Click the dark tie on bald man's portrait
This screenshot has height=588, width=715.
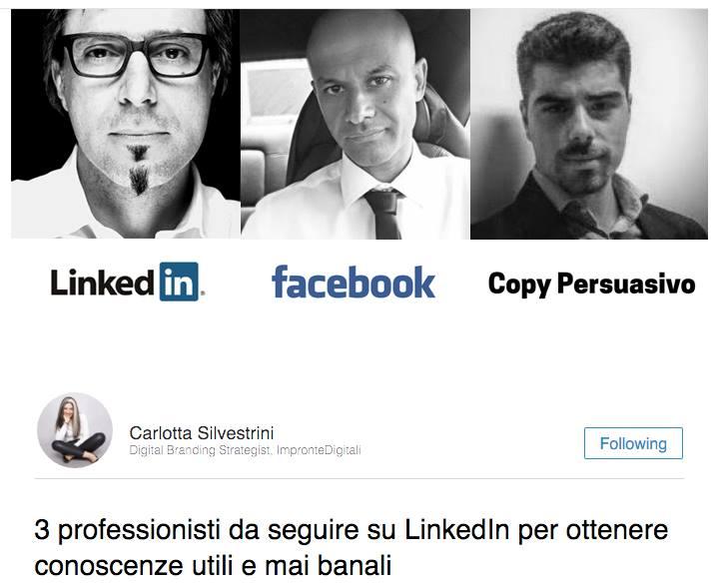click(384, 213)
